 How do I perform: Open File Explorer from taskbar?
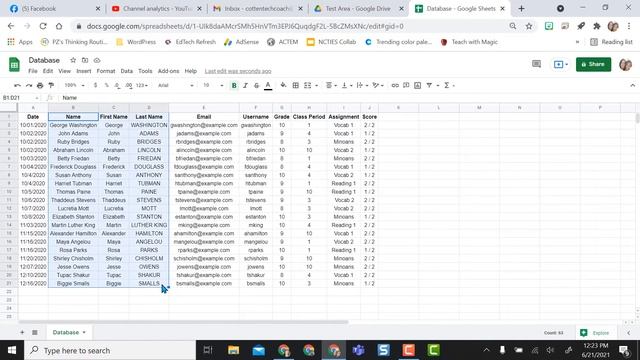[x=233, y=350]
